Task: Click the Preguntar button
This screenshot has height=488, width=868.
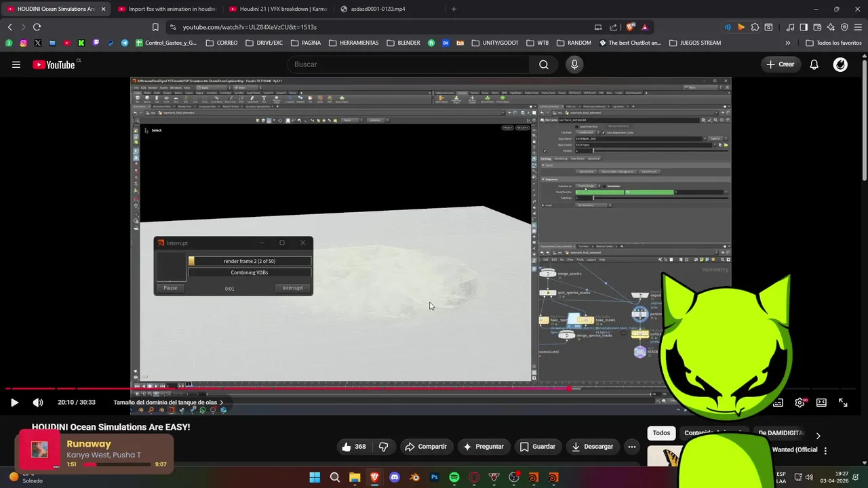Action: click(483, 447)
